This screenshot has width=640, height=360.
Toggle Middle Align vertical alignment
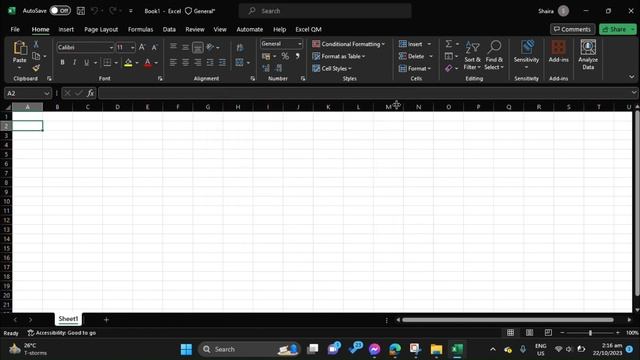pyautogui.click(x=185, y=47)
